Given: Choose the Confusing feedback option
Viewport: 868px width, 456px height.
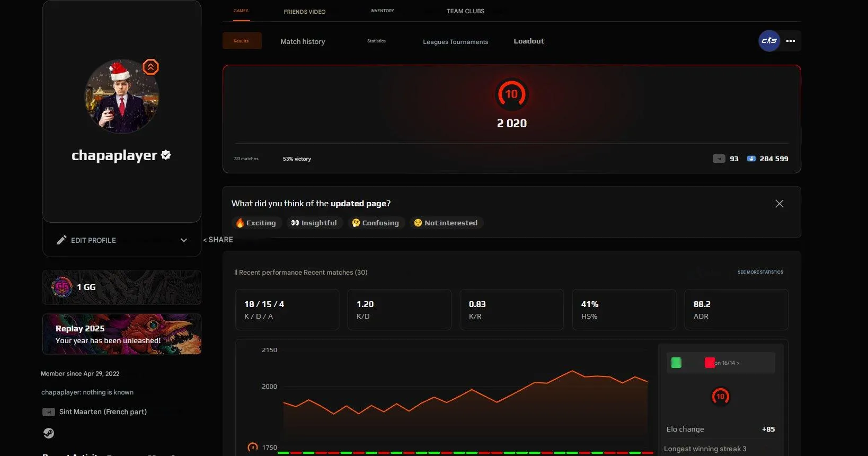Looking at the screenshot, I should pos(376,223).
